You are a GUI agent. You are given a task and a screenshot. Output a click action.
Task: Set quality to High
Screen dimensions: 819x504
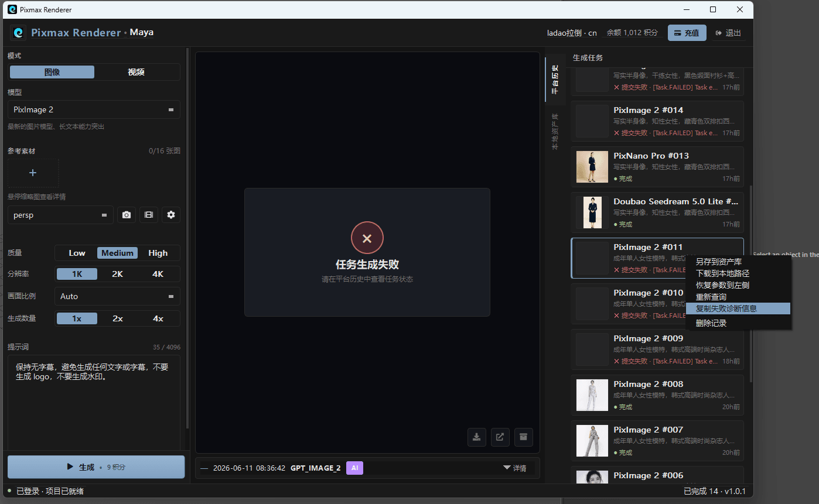[158, 253]
